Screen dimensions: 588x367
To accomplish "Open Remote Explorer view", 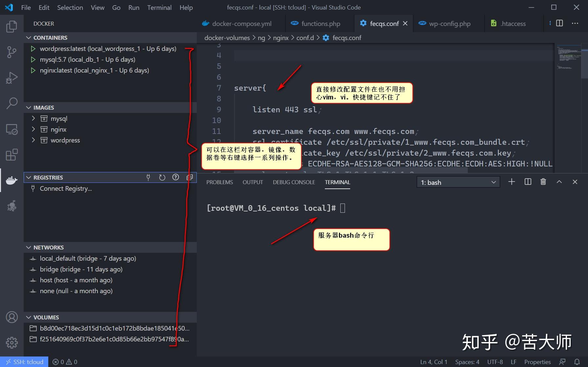I will [x=12, y=129].
